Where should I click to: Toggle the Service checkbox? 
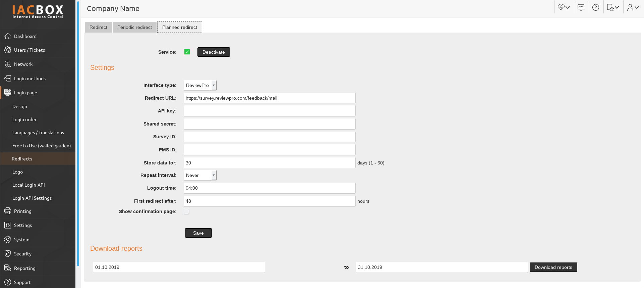187,52
